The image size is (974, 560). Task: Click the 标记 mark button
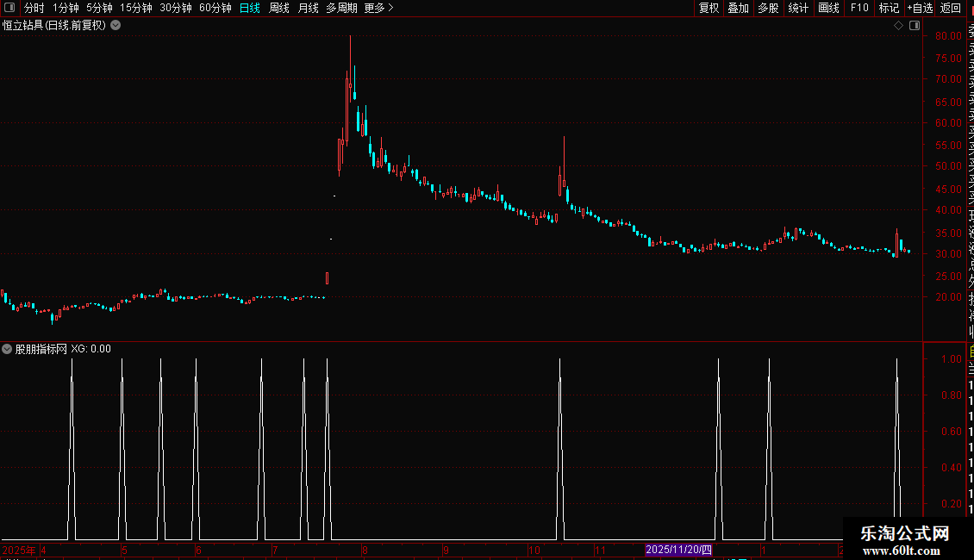tap(889, 8)
